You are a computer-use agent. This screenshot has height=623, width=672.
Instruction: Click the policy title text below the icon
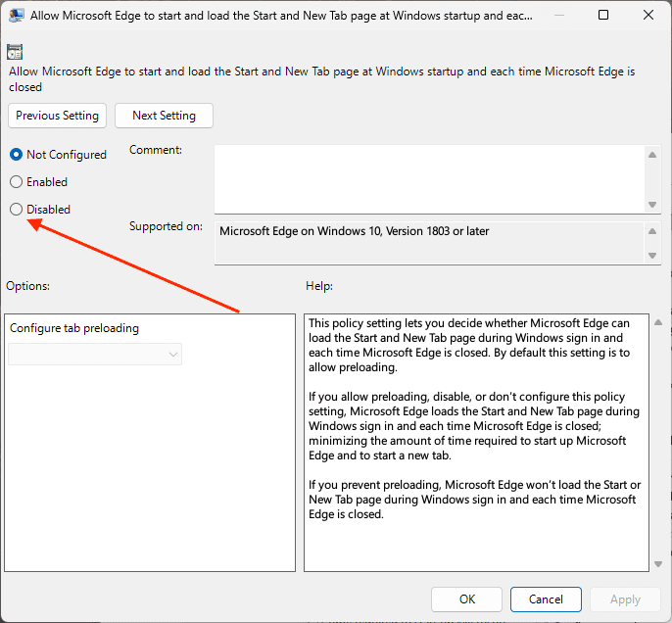322,79
